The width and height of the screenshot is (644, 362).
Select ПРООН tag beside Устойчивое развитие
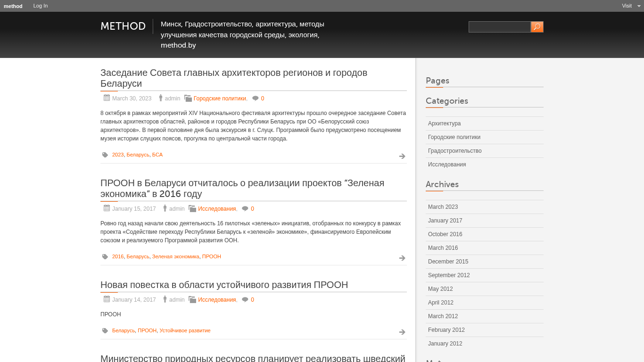[x=147, y=330]
